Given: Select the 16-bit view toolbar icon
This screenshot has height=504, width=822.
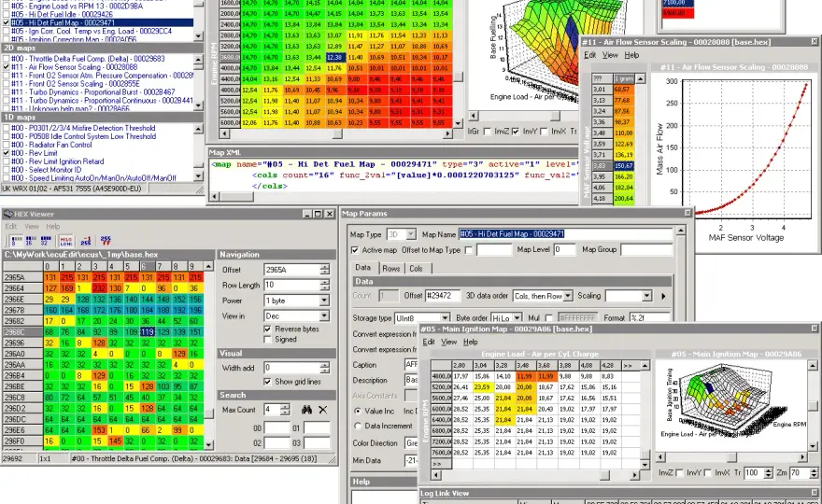Looking at the screenshot, I should [x=31, y=241].
